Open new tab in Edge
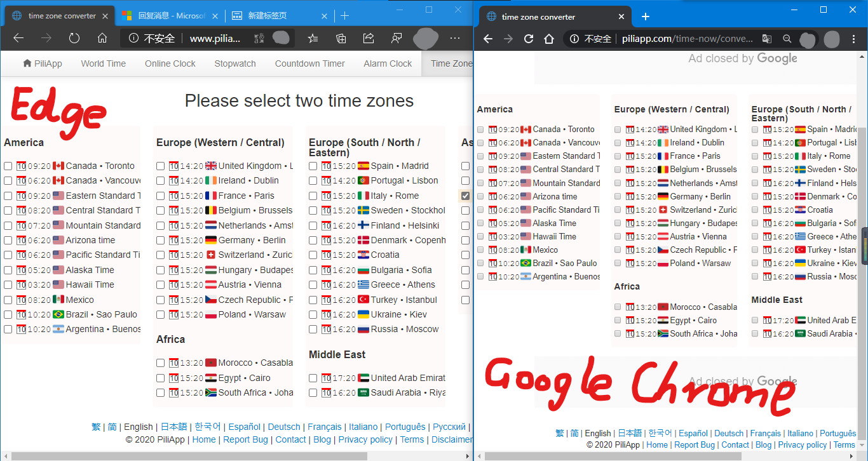The image size is (868, 461). click(x=345, y=15)
